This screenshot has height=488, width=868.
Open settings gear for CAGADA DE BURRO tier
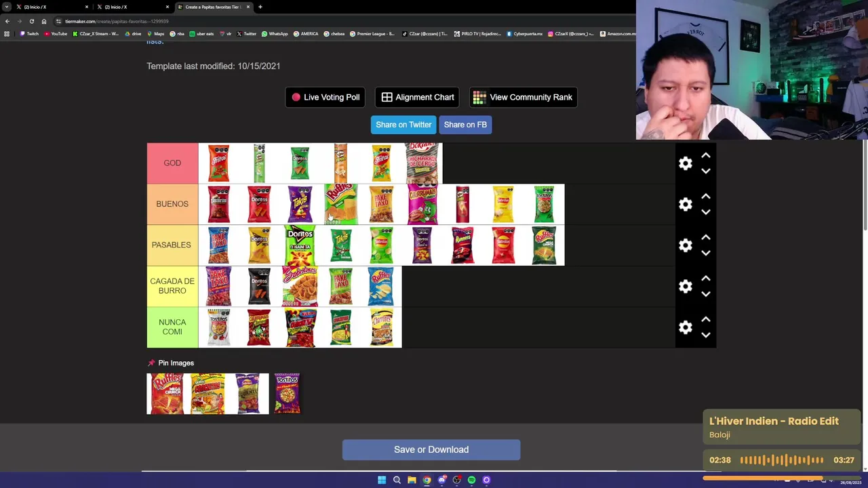pyautogui.click(x=686, y=287)
